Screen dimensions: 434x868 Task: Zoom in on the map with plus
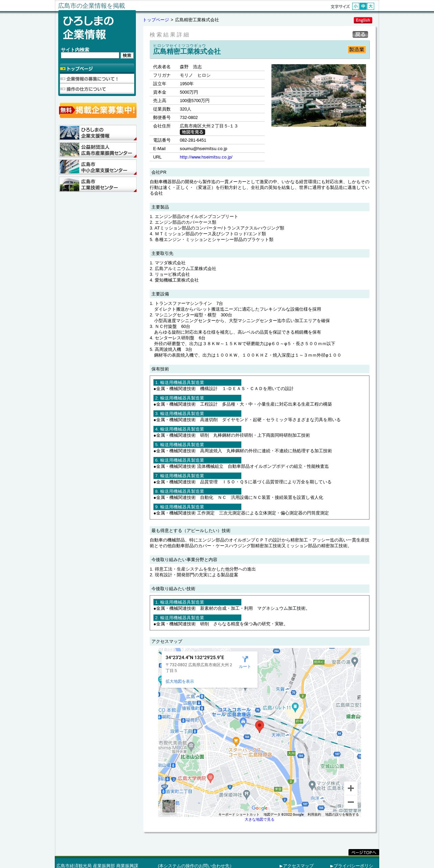[351, 788]
